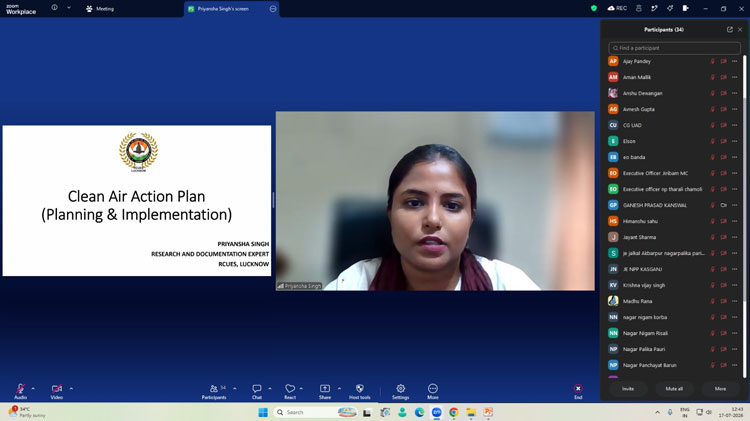
Task: Open Google Chrome from taskbar
Action: tap(453, 412)
